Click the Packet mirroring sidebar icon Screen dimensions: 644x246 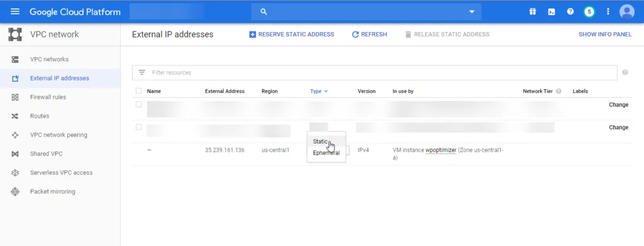coord(15,192)
